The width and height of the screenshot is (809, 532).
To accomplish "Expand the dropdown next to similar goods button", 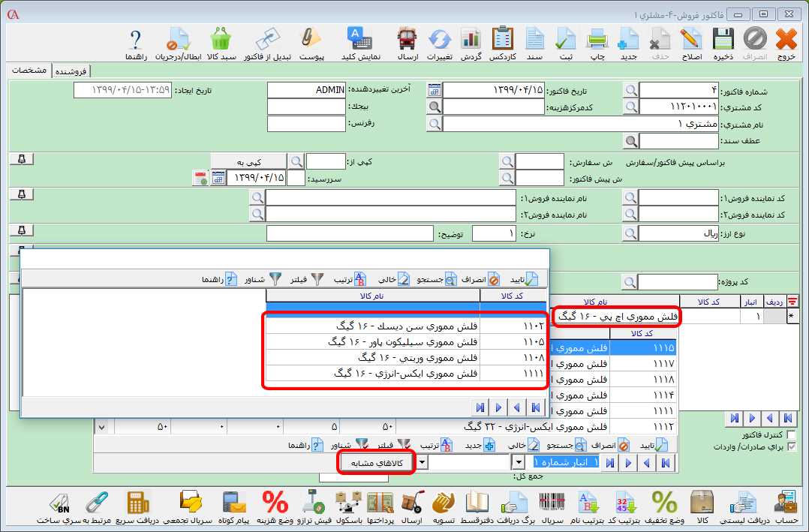I will (x=421, y=463).
